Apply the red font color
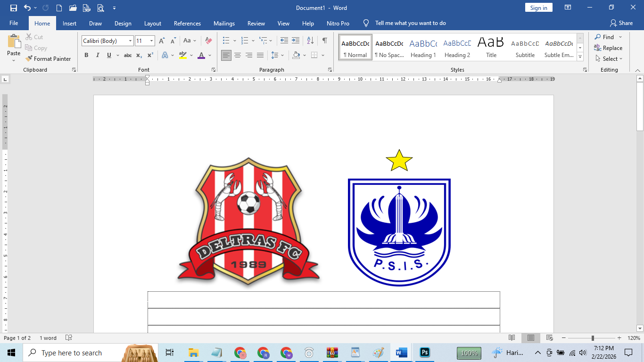Viewport: 644px width, 362px height. 201,55
